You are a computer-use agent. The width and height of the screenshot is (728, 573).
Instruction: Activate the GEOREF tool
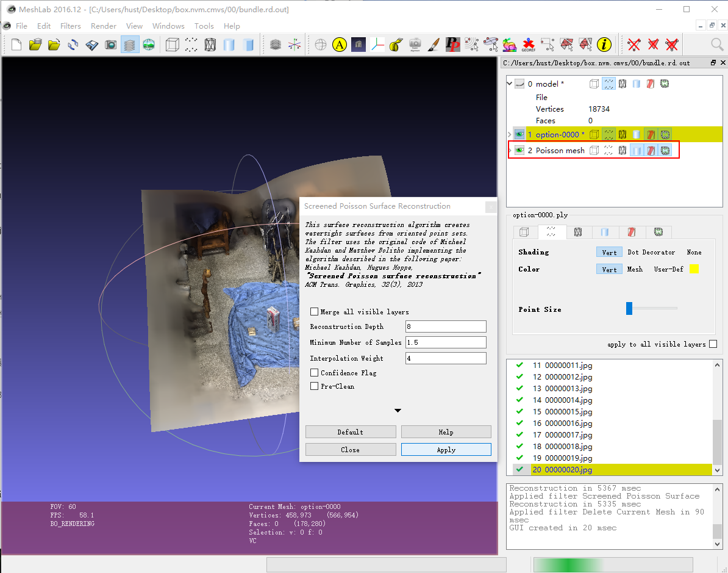coord(529,45)
